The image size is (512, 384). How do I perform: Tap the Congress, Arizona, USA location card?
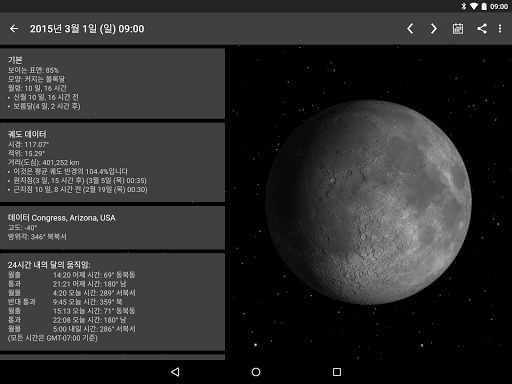click(x=112, y=227)
